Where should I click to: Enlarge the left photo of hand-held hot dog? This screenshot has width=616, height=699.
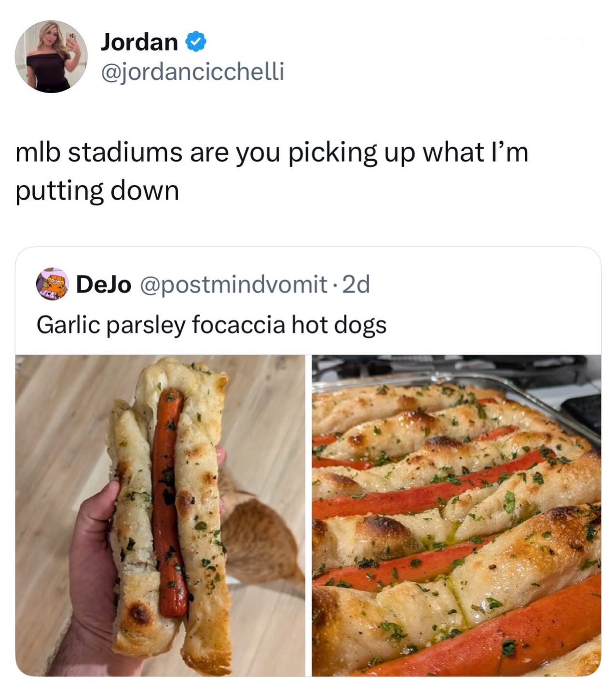pyautogui.click(x=160, y=515)
